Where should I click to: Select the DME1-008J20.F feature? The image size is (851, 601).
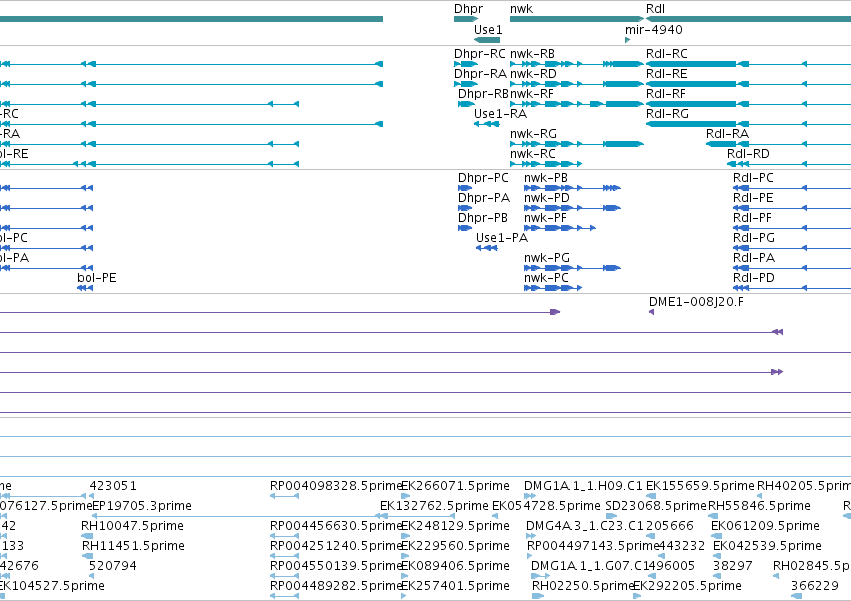point(651,312)
